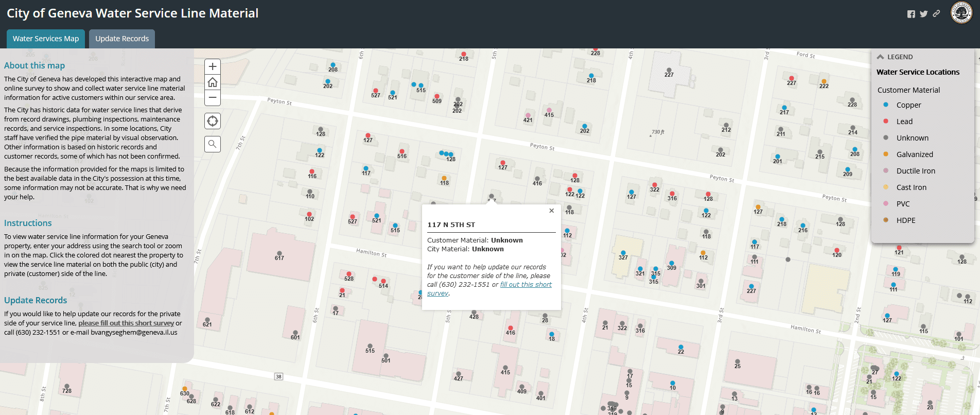Click the 'About this map' heading

click(x=34, y=65)
